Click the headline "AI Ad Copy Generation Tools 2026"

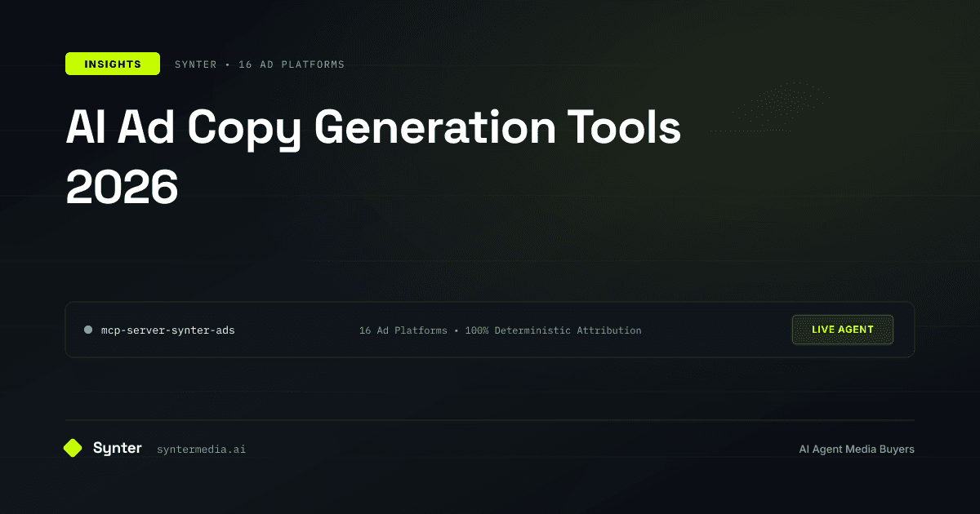point(373,158)
